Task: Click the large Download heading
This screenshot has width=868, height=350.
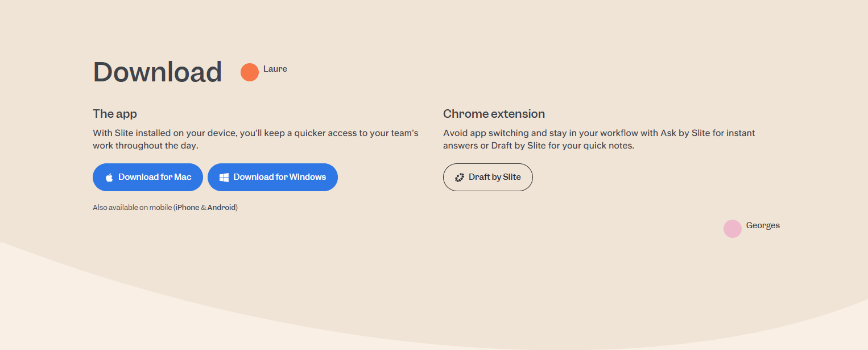Action: pyautogui.click(x=158, y=72)
